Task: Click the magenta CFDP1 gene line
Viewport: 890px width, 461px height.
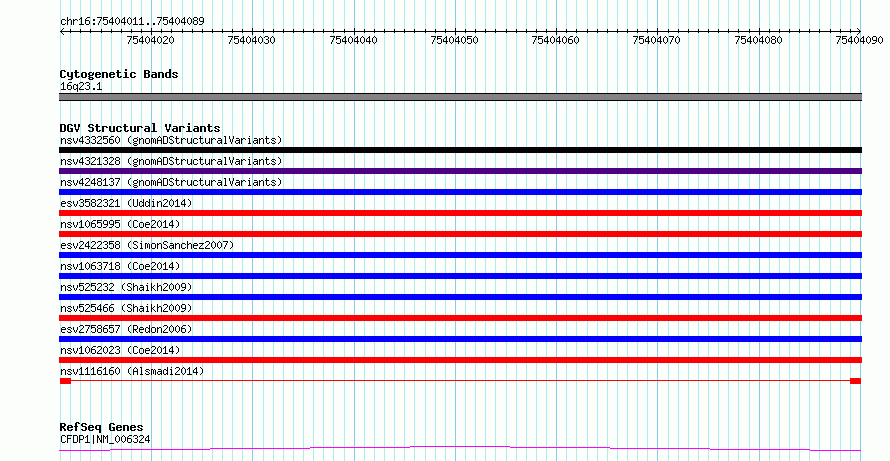Action: pyautogui.click(x=460, y=449)
